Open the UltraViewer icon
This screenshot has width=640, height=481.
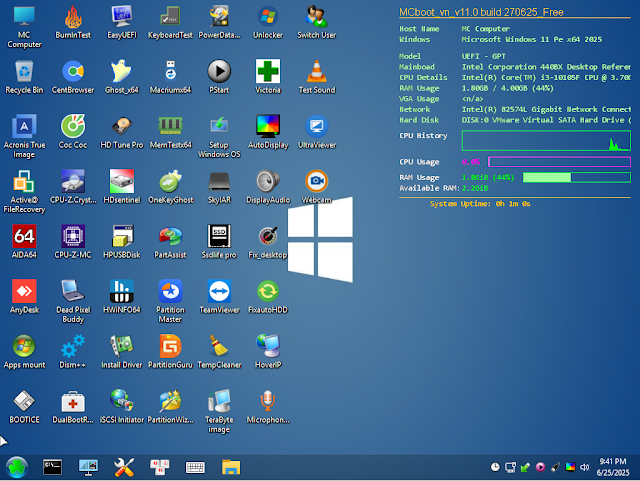tap(317, 131)
